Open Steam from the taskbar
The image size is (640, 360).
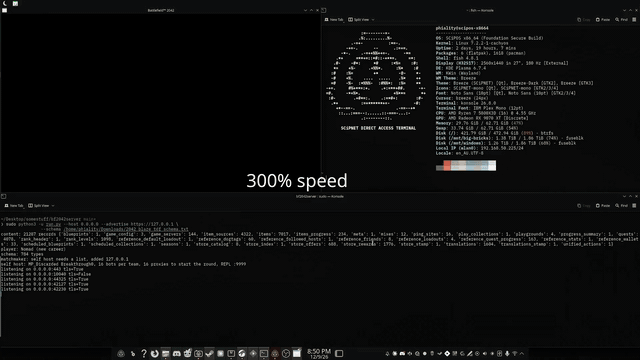209,353
